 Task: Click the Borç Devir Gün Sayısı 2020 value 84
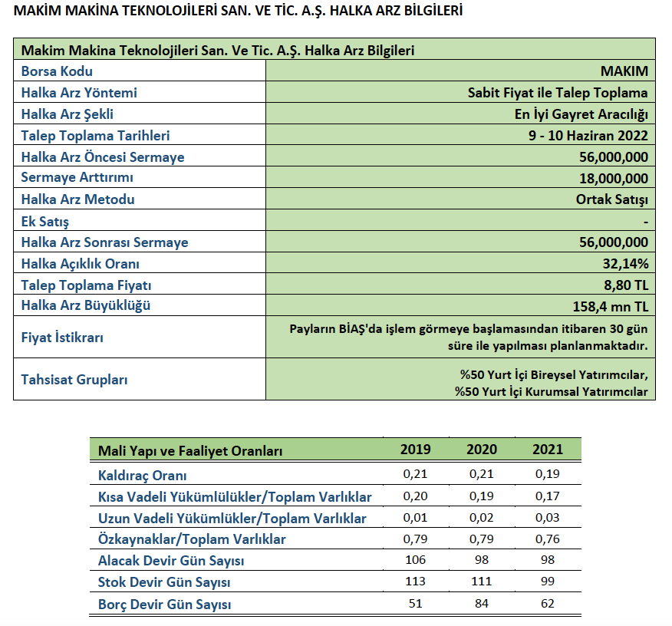pyautogui.click(x=481, y=604)
